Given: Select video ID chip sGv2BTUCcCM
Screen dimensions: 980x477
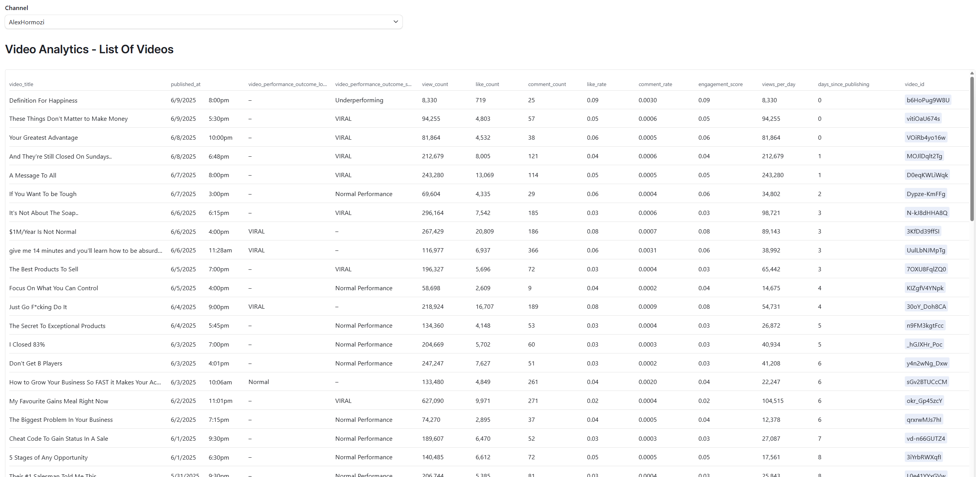Looking at the screenshot, I should (x=927, y=382).
